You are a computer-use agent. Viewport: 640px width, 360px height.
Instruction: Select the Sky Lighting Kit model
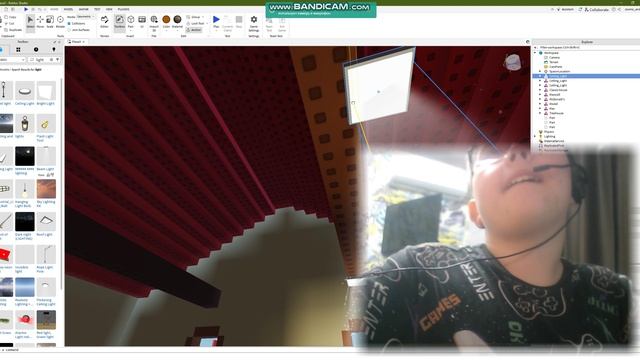pyautogui.click(x=46, y=193)
